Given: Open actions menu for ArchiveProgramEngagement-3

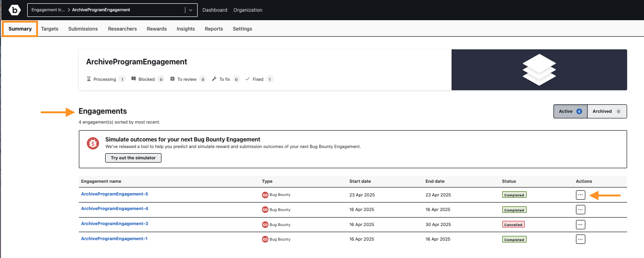Looking at the screenshot, I should click(581, 225).
